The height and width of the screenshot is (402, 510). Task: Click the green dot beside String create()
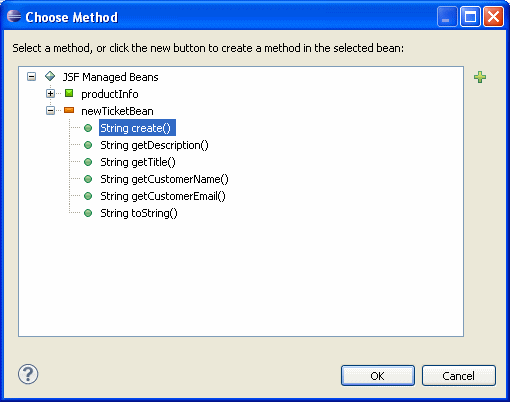click(88, 128)
